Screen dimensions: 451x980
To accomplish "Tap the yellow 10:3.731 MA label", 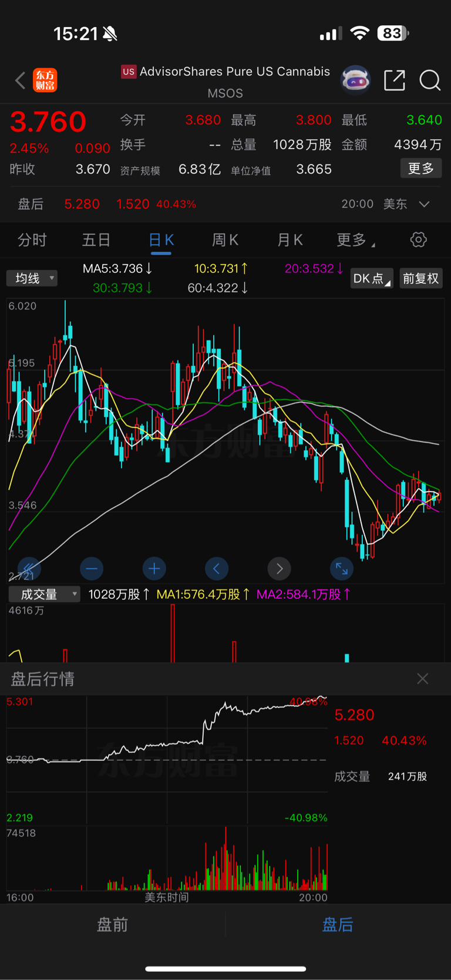I will 221,268.
